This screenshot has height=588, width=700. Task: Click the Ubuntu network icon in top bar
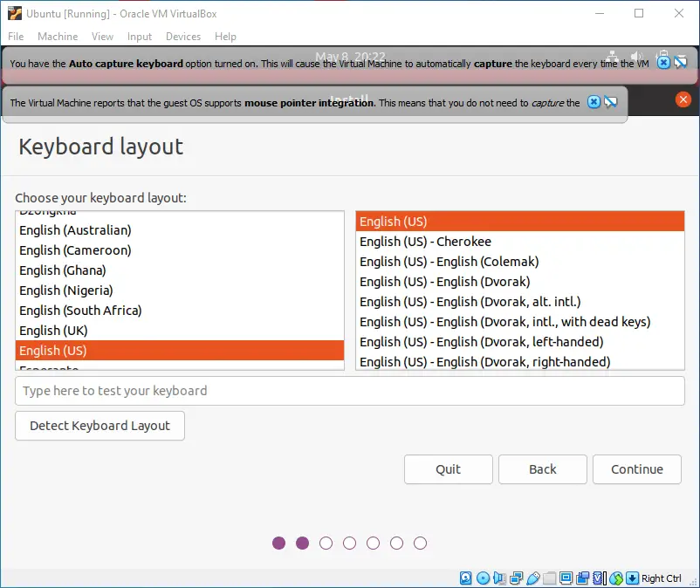[x=613, y=55]
